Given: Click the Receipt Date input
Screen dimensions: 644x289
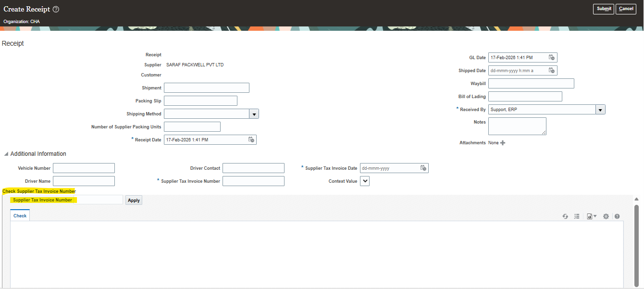Looking at the screenshot, I should click(205, 139).
